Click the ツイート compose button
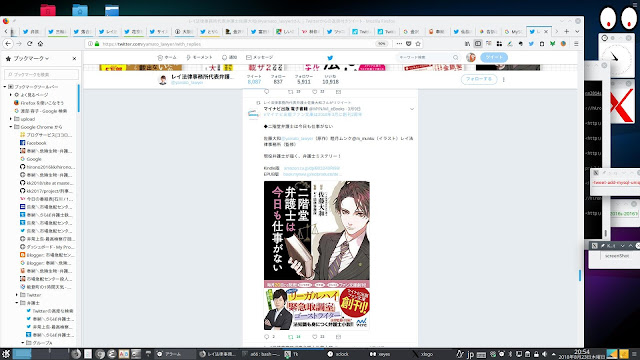The height and width of the screenshot is (360, 640). [494, 58]
